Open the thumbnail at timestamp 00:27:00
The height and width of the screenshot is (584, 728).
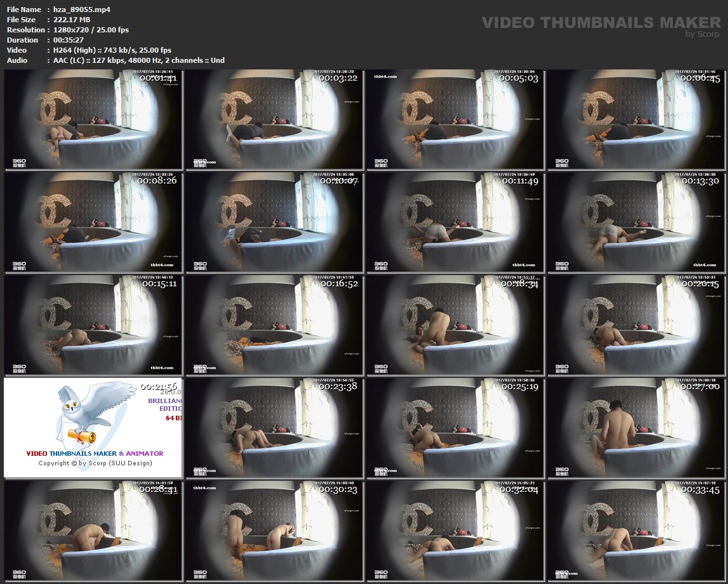[637, 428]
